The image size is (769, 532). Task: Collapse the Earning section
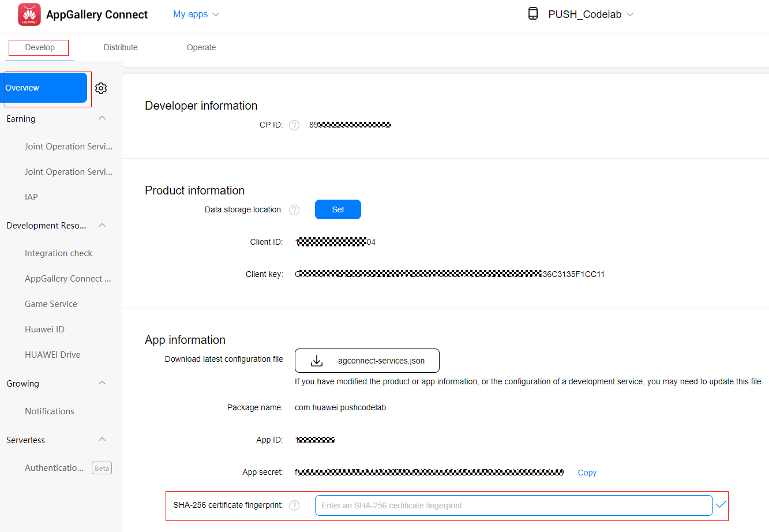tap(102, 118)
